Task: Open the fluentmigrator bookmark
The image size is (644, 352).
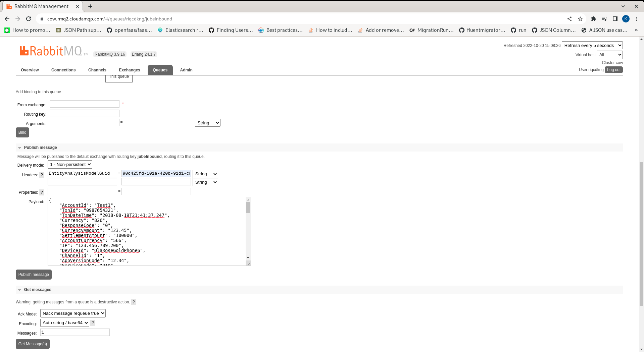Action: [482, 30]
